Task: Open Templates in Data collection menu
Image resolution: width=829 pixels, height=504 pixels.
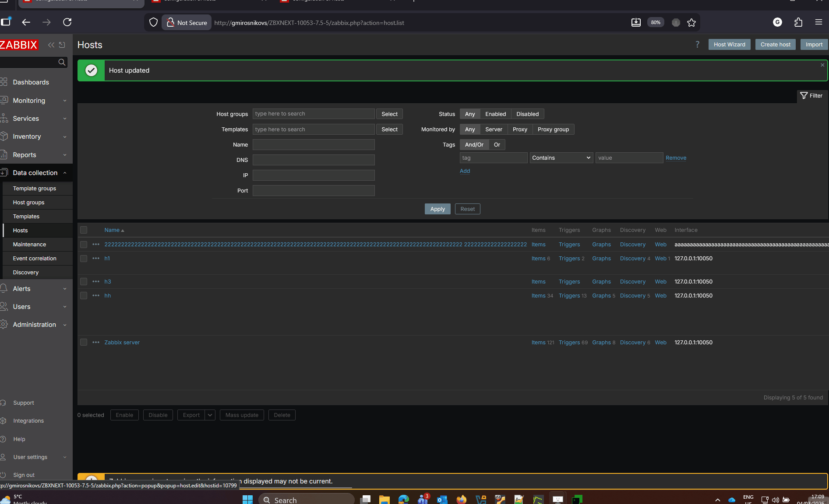Action: 26,217
